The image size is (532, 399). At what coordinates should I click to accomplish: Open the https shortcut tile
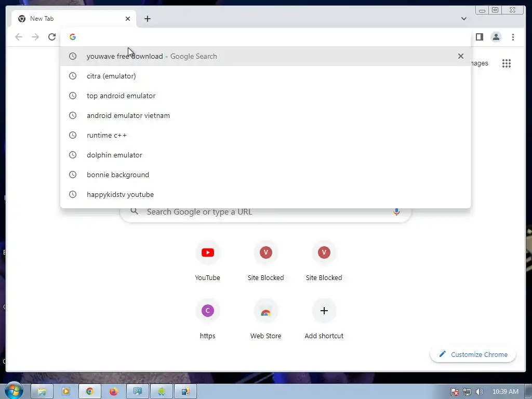pos(208,320)
